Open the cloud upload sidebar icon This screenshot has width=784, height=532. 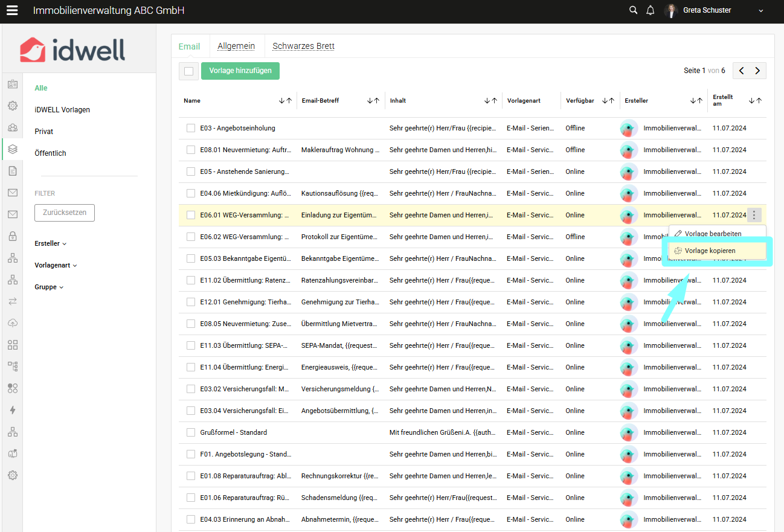(x=12, y=323)
